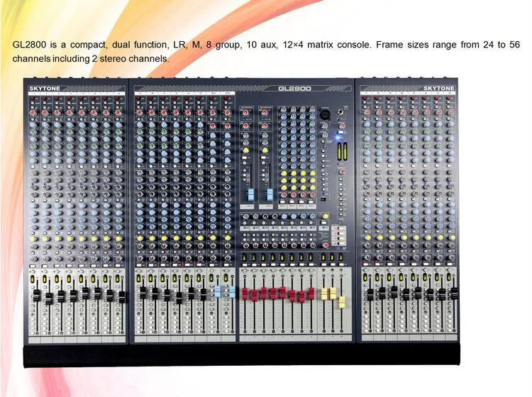The width and height of the screenshot is (532, 397).
Task: Click the first light-blue stereo channel fader
Action: [x=218, y=291]
